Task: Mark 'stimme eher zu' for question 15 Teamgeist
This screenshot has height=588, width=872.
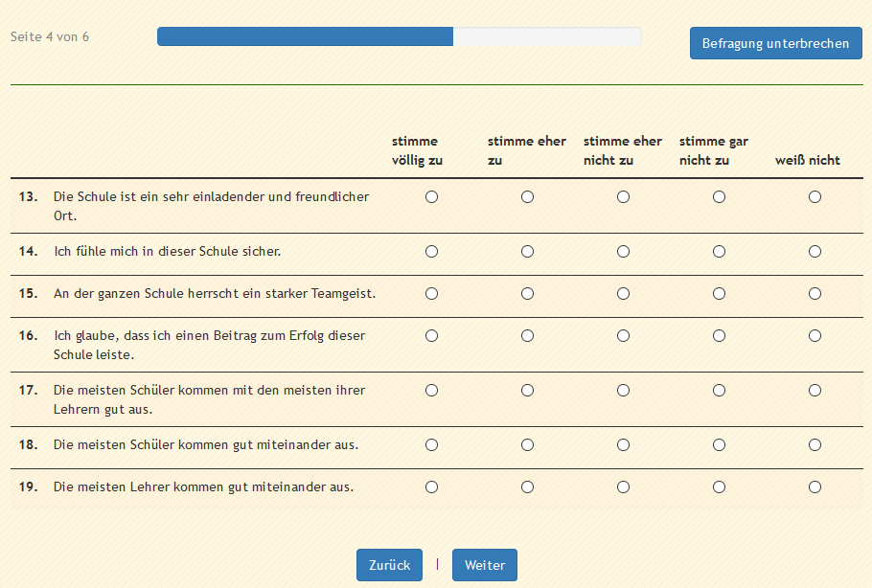Action: point(527,293)
